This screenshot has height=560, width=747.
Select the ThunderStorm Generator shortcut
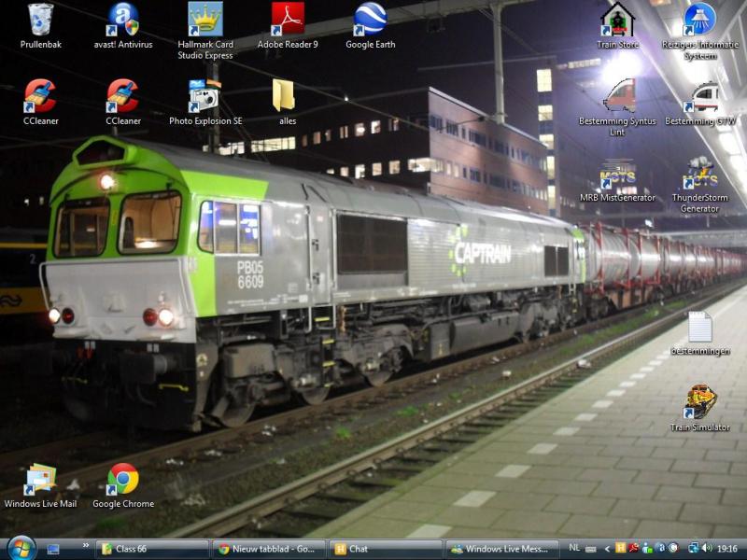(x=699, y=185)
